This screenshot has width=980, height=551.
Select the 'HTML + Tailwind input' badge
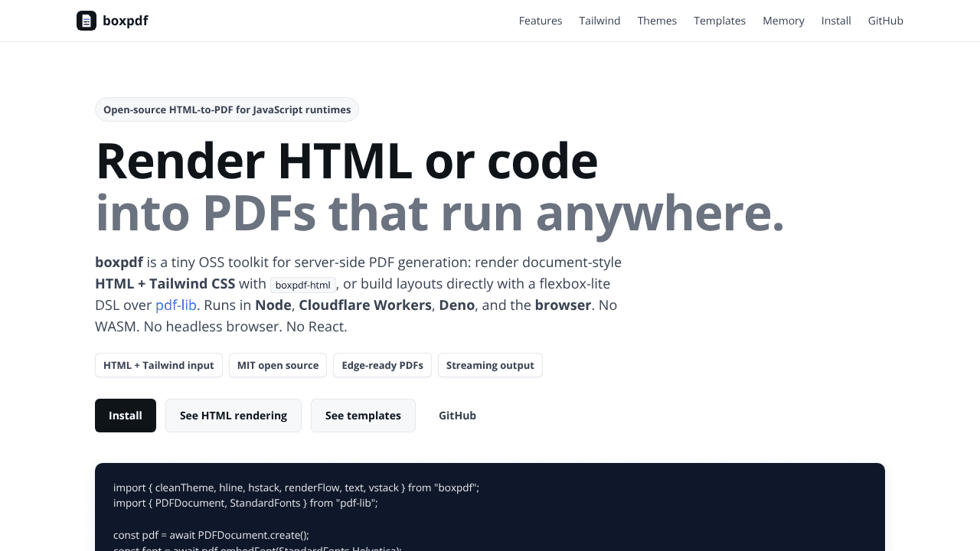click(158, 365)
